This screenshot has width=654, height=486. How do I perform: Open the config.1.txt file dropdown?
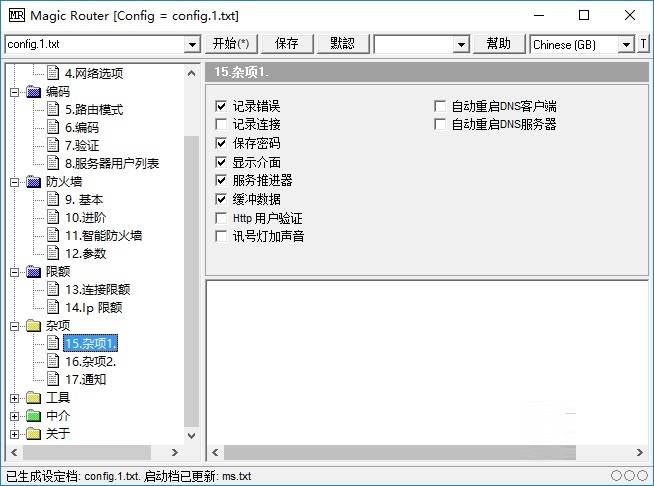coord(192,44)
